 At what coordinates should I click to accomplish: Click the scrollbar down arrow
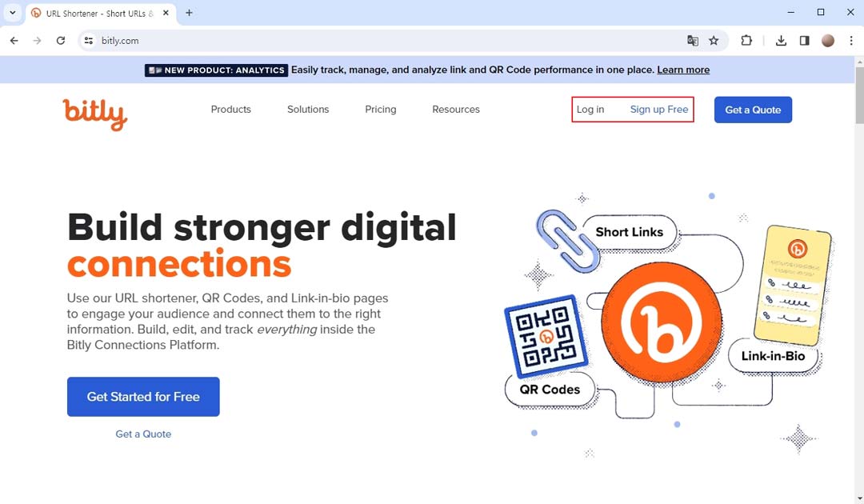[859, 499]
